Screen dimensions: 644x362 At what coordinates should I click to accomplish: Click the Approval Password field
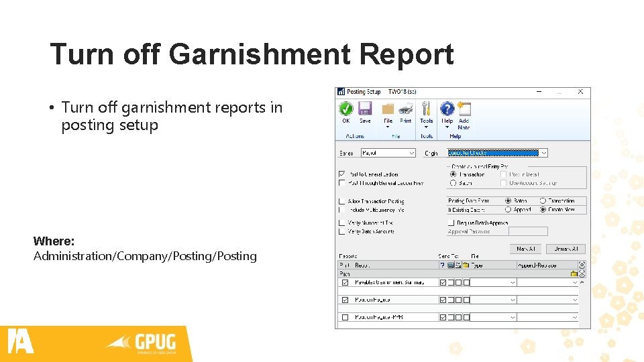(x=528, y=231)
